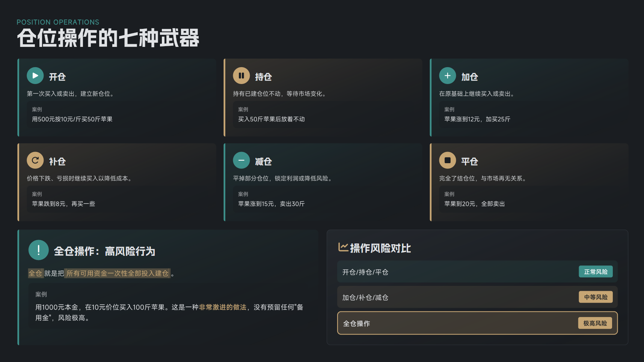Viewport: 644px width, 362px height.
Task: Select the 全仓操作 risk row
Action: point(451,323)
